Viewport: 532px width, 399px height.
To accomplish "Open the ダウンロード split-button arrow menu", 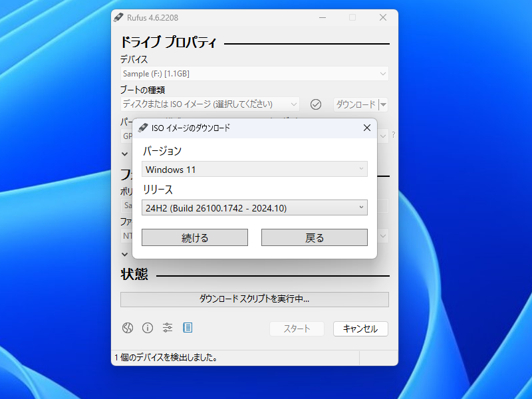I will pos(383,104).
